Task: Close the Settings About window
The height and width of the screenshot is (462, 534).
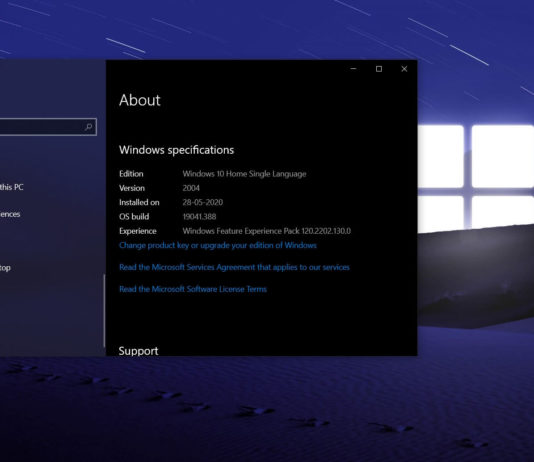Action: 404,69
